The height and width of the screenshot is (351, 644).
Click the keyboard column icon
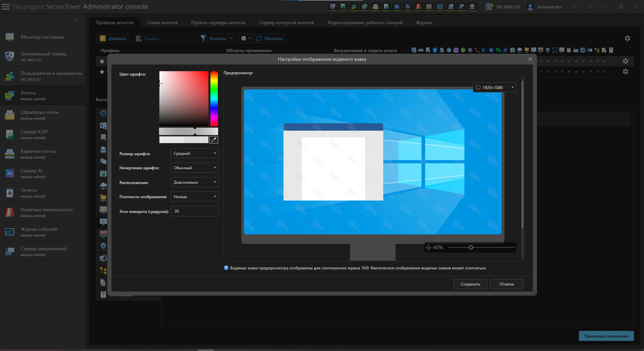(576, 50)
